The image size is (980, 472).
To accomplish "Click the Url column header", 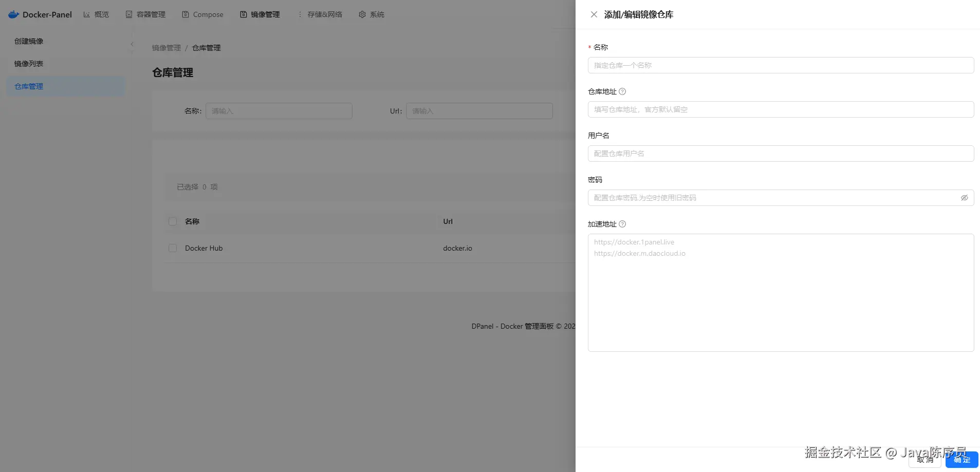I will [448, 221].
